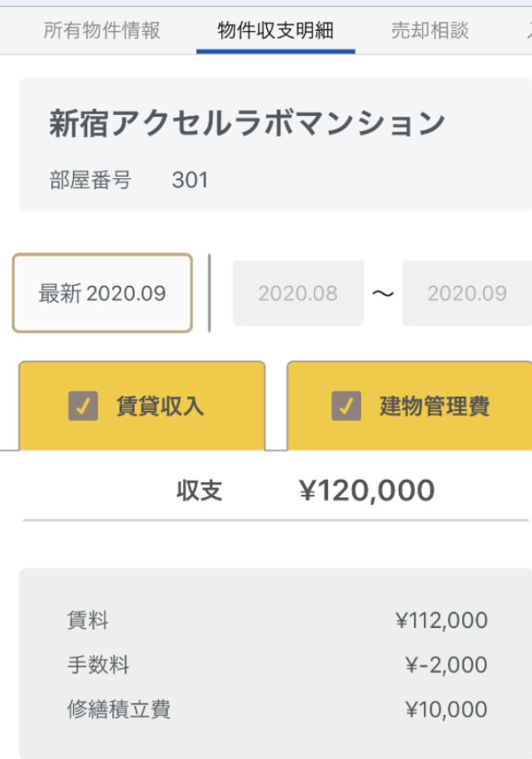Click the 部屋番号 label
This screenshot has height=759, width=532.
click(90, 181)
